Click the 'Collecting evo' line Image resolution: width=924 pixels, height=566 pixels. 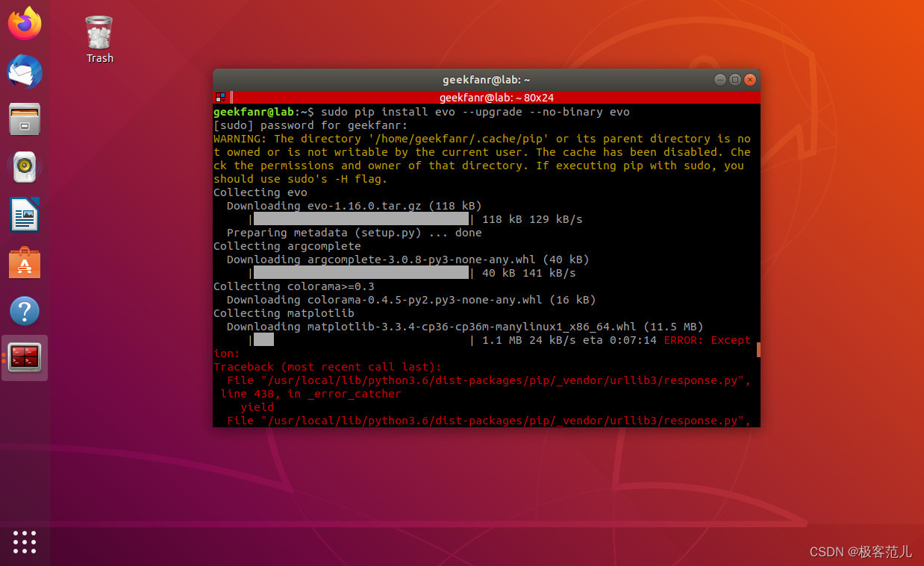(x=260, y=192)
